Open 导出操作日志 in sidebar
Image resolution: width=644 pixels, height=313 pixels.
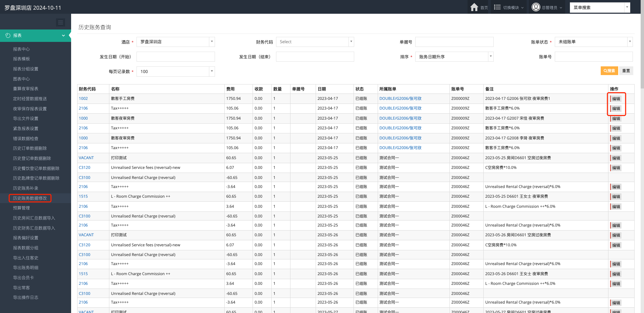click(x=25, y=298)
